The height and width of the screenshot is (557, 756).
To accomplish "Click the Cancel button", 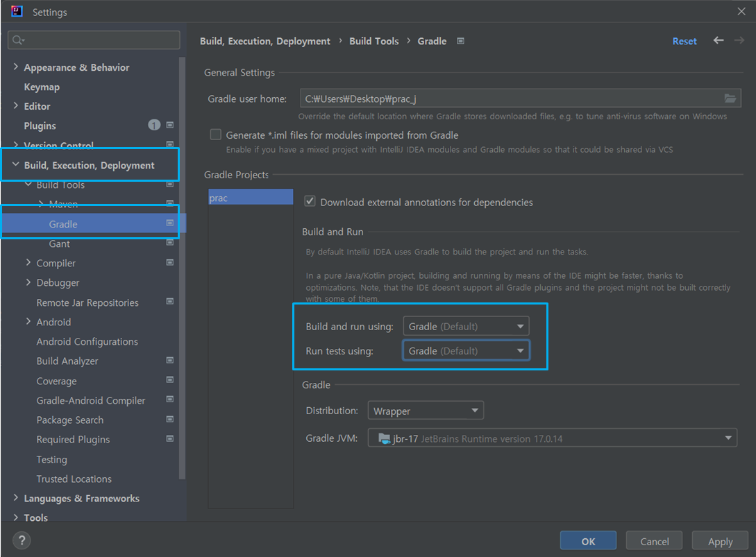I will 654,540.
